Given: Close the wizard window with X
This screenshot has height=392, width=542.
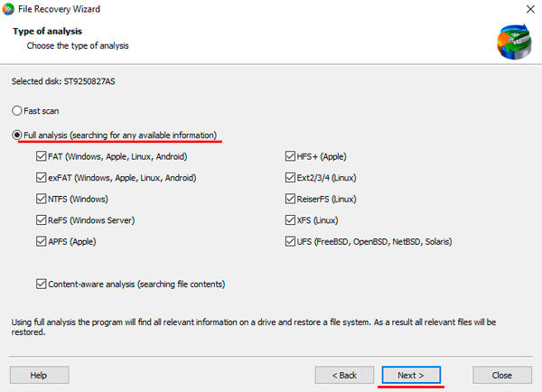Looking at the screenshot, I should pyautogui.click(x=530, y=9).
